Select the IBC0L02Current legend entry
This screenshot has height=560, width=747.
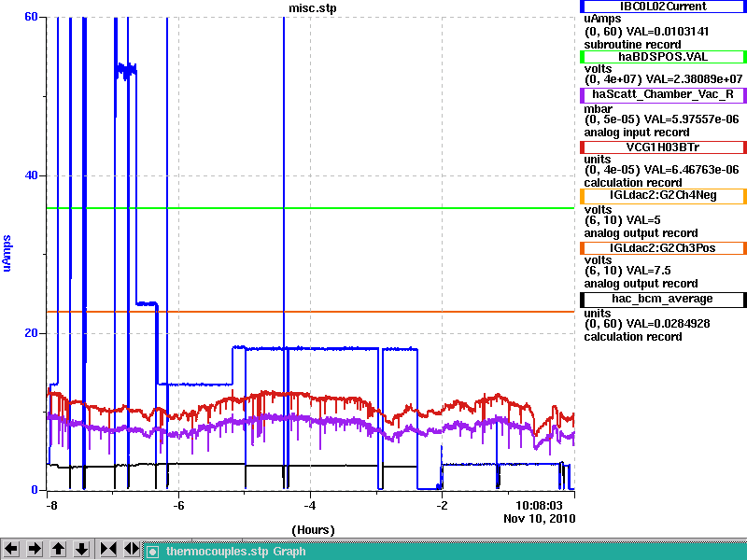click(x=663, y=7)
